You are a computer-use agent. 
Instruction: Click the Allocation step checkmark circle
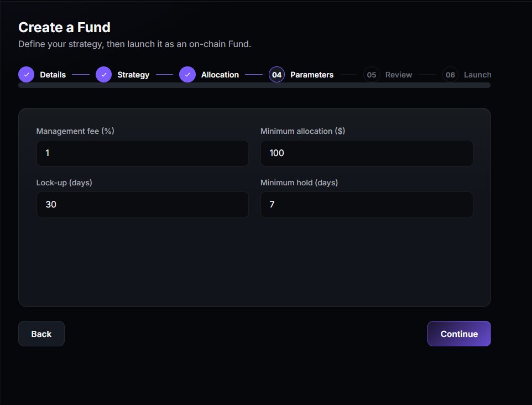point(187,75)
